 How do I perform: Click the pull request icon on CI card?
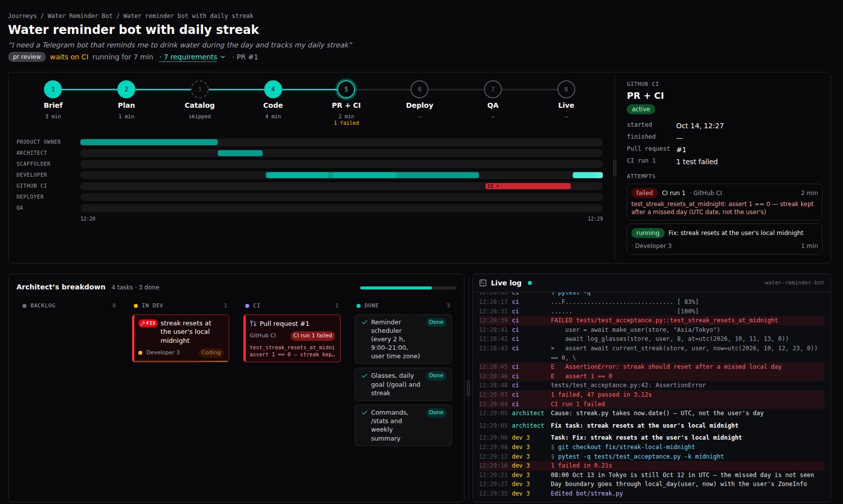253,323
